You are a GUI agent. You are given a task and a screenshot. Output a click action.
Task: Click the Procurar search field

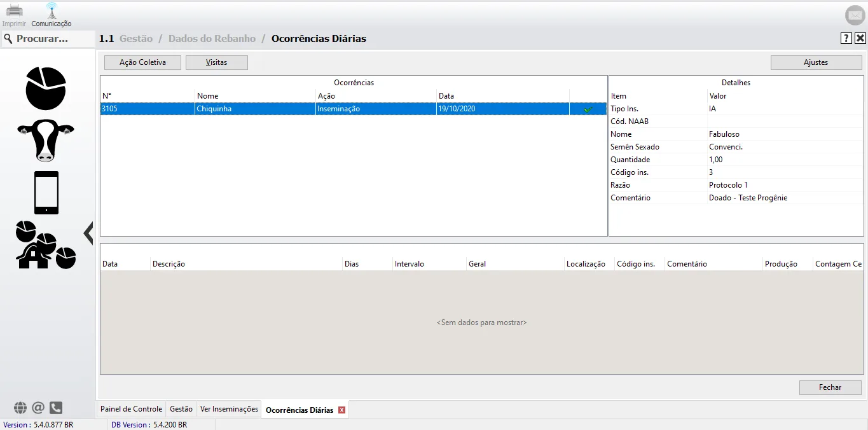click(48, 39)
